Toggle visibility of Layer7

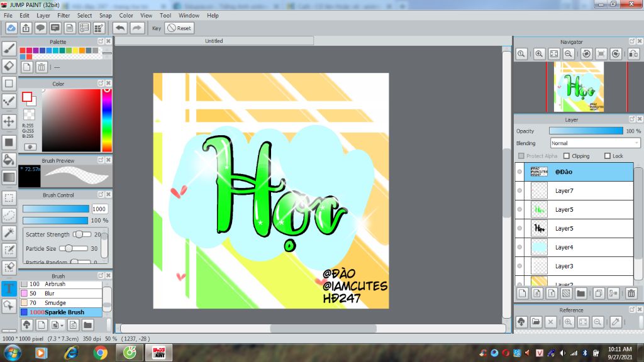coord(519,190)
